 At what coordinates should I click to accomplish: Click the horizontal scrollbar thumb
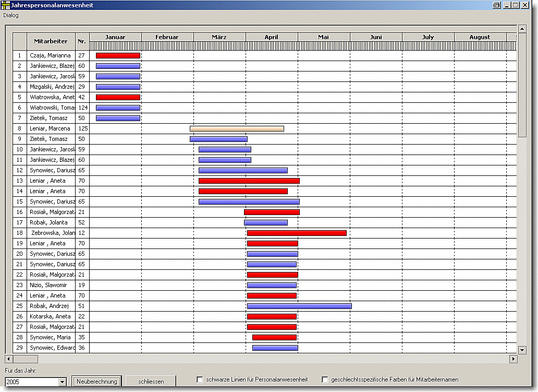[25, 359]
